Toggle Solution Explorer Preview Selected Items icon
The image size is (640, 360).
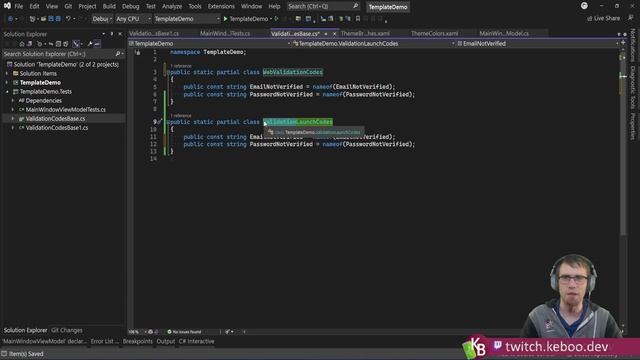pyautogui.click(x=98, y=44)
